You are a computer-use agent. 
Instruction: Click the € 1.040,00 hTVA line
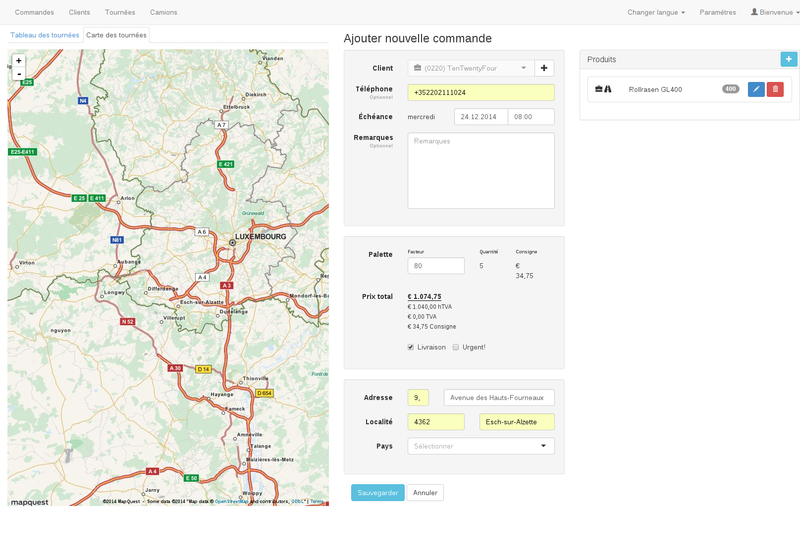click(x=429, y=307)
